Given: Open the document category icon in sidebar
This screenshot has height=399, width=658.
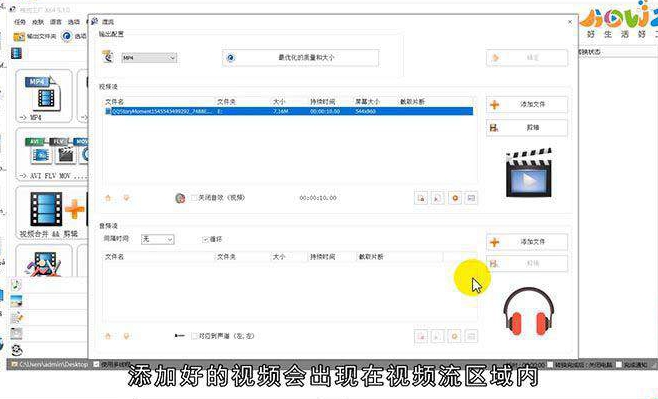Looking at the screenshot, I should tap(16, 318).
